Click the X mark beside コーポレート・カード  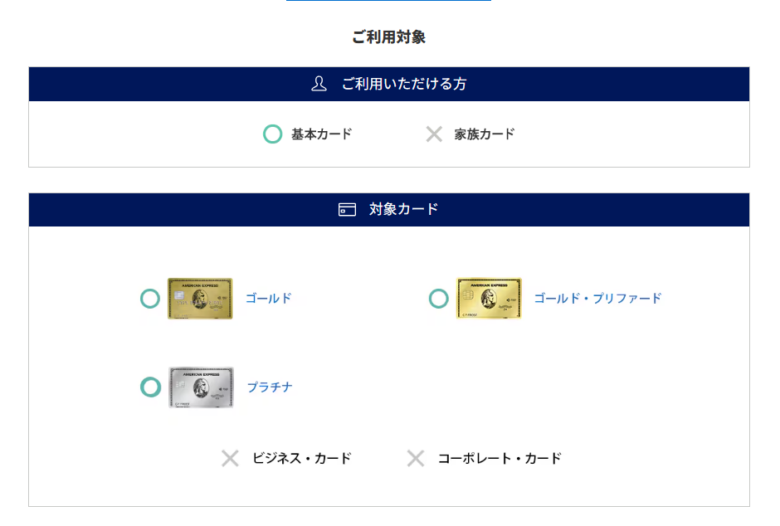click(415, 458)
